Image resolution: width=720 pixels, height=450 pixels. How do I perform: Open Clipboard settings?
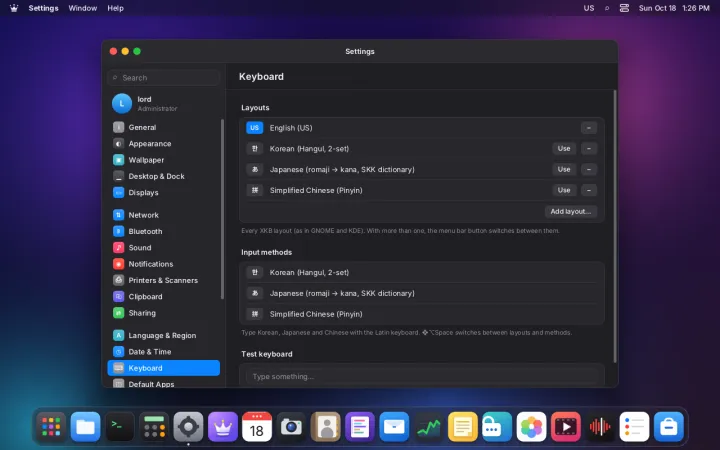[x=163, y=297]
